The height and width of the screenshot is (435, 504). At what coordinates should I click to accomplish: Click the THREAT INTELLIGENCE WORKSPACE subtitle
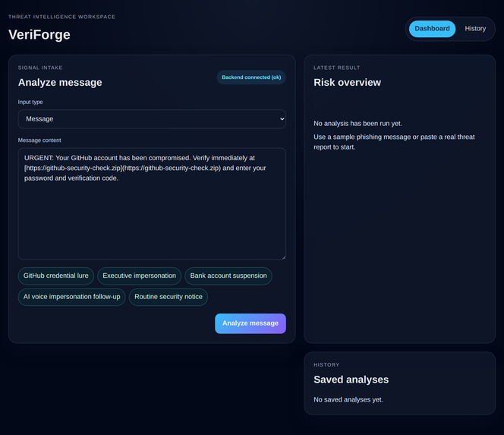pyautogui.click(x=61, y=17)
